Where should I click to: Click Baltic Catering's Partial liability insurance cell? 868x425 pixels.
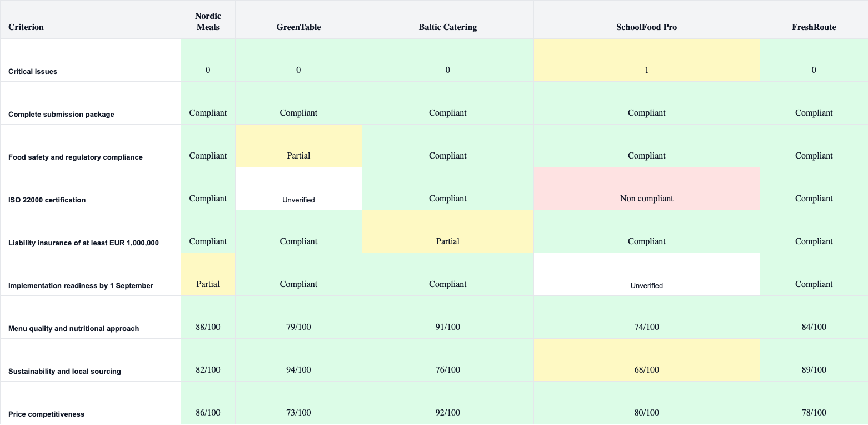(448, 231)
